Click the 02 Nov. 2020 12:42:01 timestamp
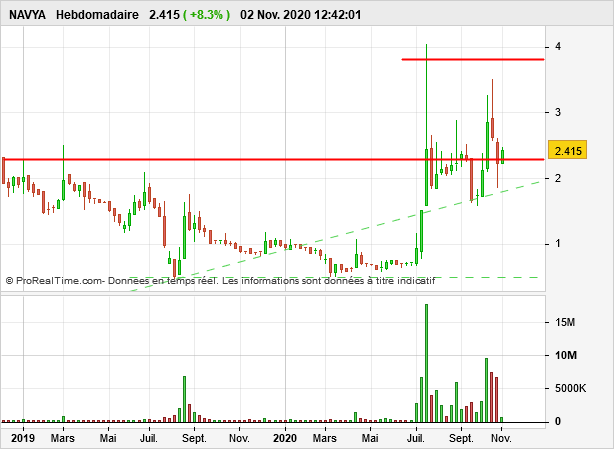This screenshot has height=449, width=614. [300, 15]
